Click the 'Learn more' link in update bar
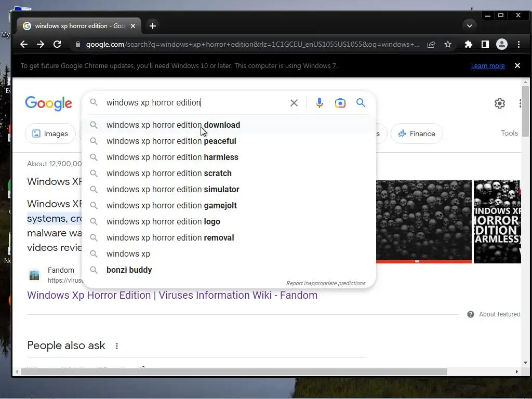The height and width of the screenshot is (399, 532). pyautogui.click(x=488, y=66)
